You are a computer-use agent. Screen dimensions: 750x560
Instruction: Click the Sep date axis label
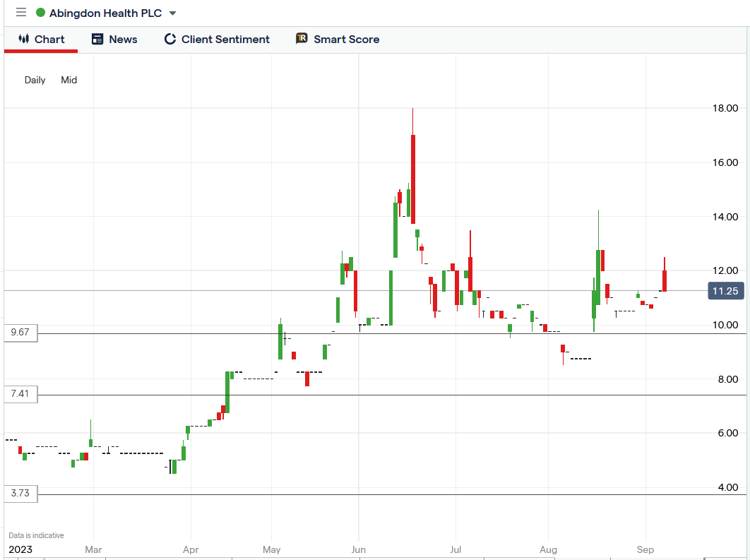[645, 549]
